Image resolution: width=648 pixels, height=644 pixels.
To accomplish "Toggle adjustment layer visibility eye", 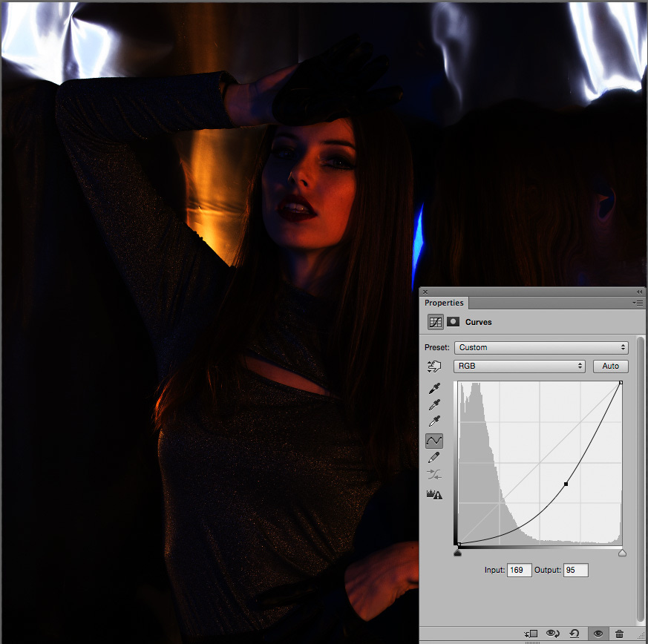I will (x=598, y=634).
